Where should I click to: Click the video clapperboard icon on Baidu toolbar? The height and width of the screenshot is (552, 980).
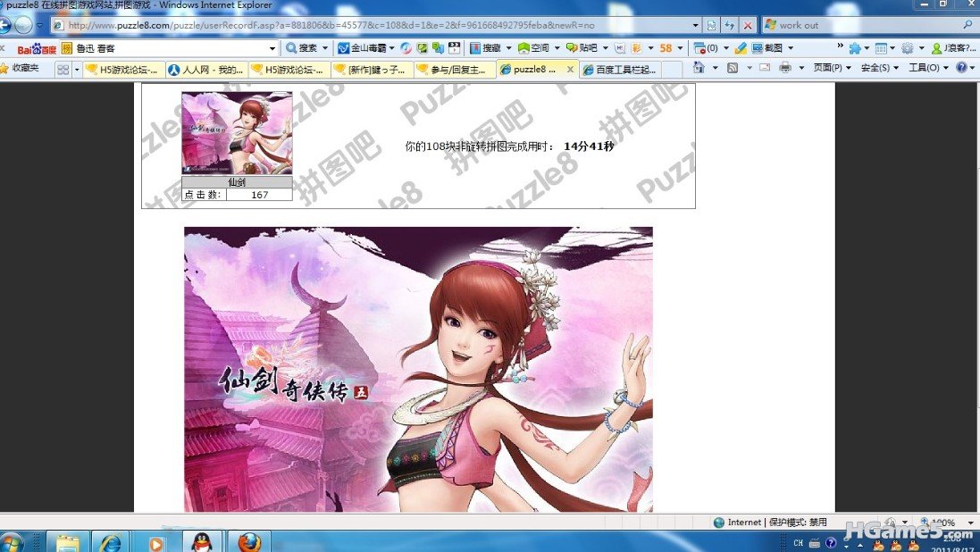click(455, 47)
